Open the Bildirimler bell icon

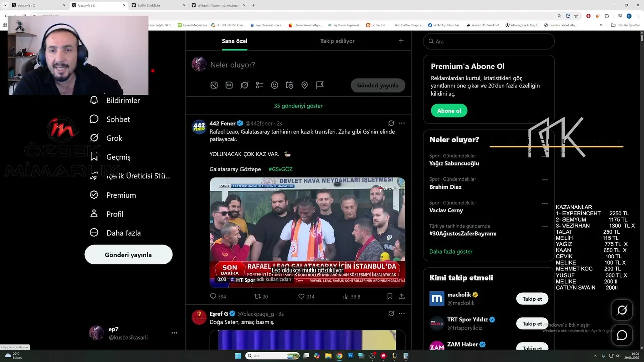(94, 100)
